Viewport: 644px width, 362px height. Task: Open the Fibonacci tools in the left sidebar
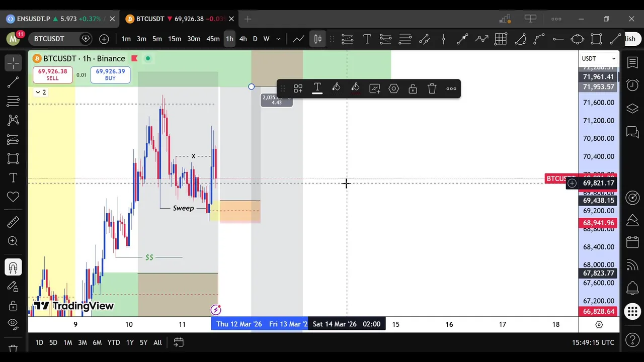tap(14, 101)
